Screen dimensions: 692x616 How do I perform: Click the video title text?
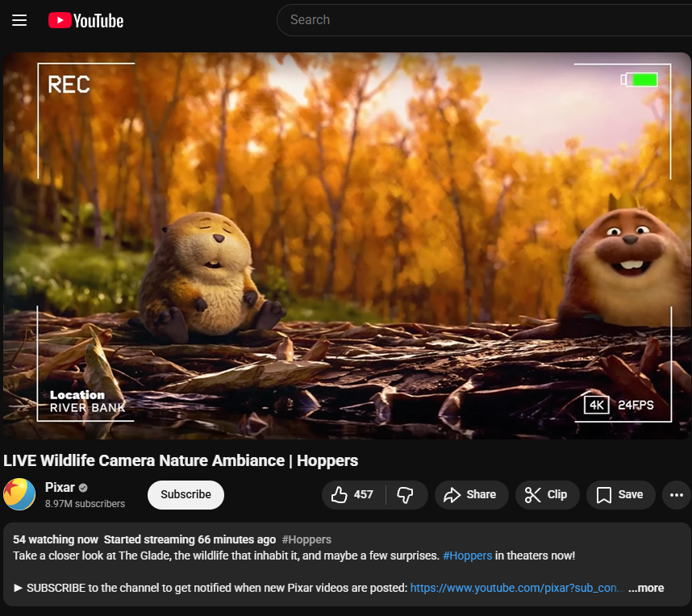(181, 460)
